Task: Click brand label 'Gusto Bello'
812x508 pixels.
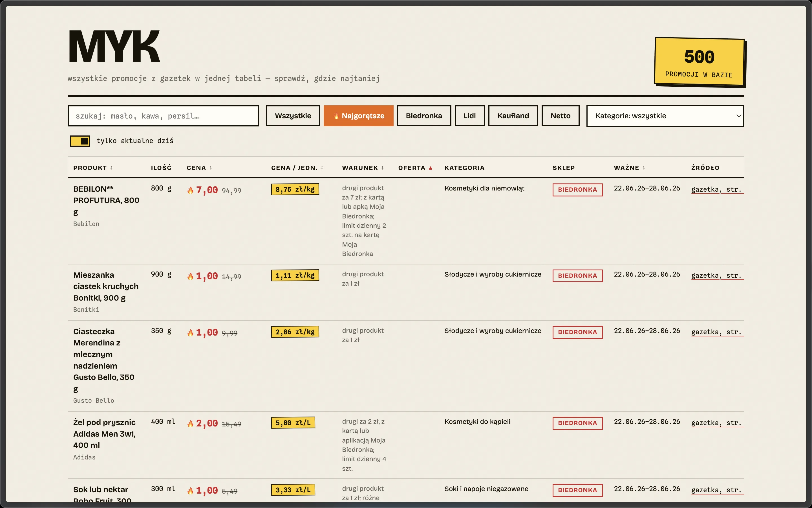Action: click(x=94, y=400)
